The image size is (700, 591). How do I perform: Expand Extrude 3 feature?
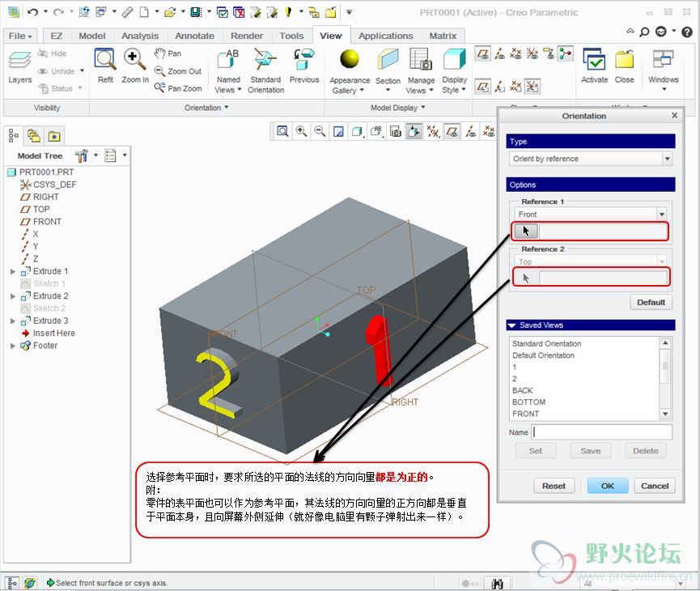click(12, 321)
